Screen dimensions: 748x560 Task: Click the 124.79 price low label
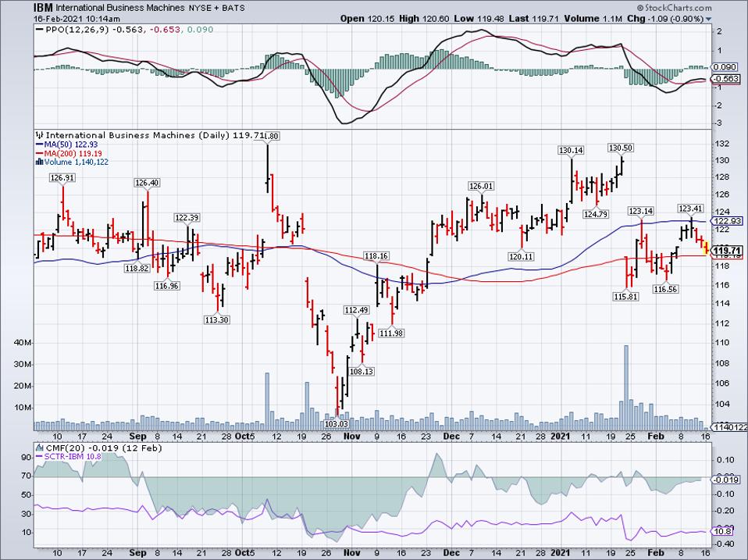(x=596, y=214)
